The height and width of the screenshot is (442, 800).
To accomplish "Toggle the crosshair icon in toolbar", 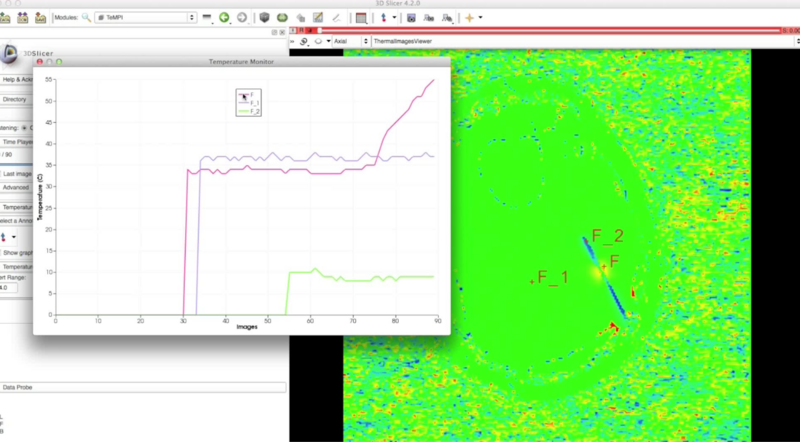I will tap(469, 18).
